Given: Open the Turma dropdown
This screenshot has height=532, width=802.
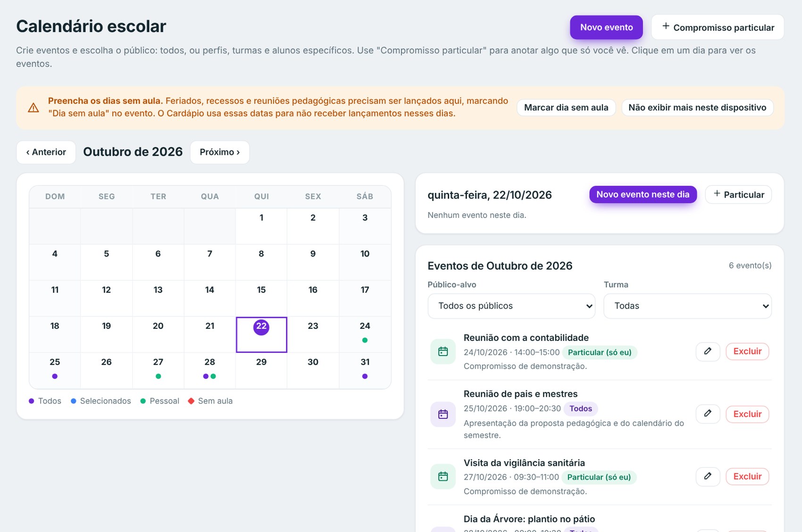Looking at the screenshot, I should [x=687, y=306].
